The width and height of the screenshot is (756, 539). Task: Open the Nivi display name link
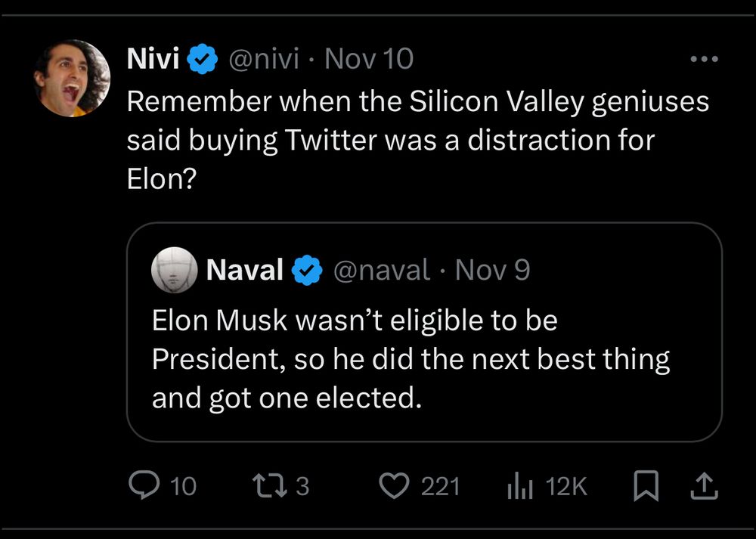153,59
